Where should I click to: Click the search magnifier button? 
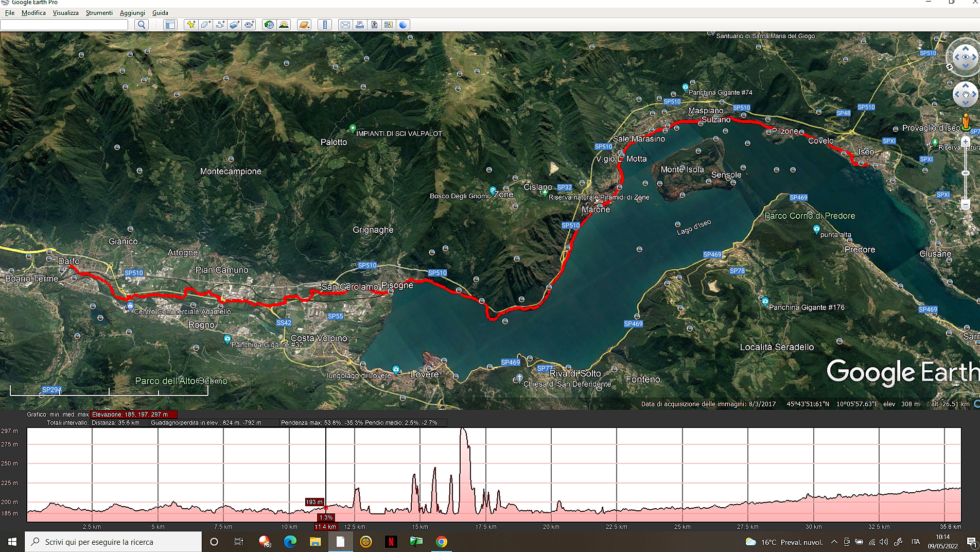tap(142, 25)
